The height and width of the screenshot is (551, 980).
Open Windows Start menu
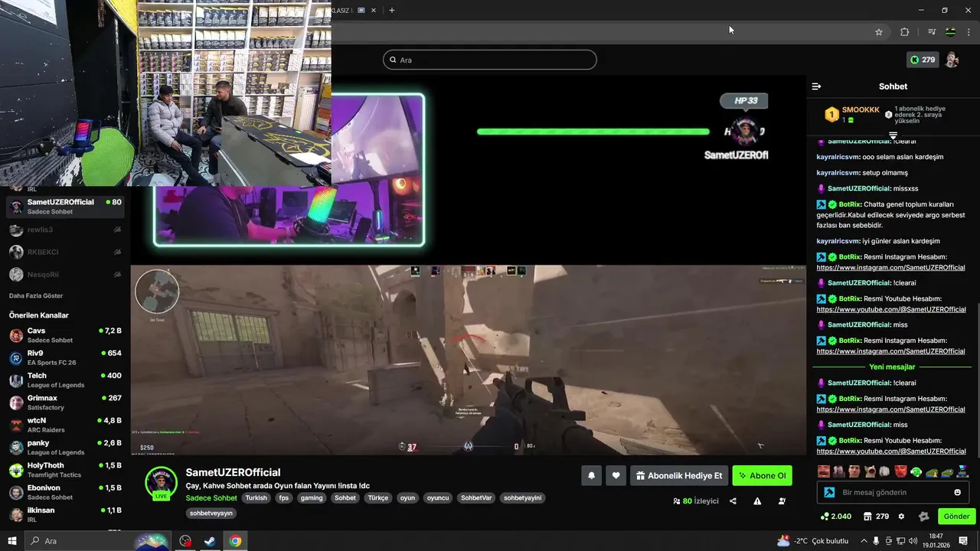click(11, 541)
